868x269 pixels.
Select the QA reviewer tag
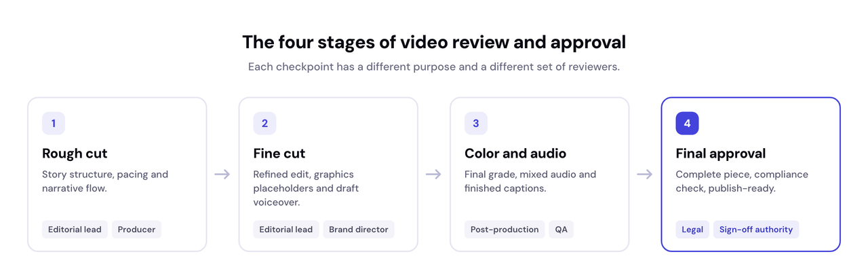pyautogui.click(x=561, y=230)
